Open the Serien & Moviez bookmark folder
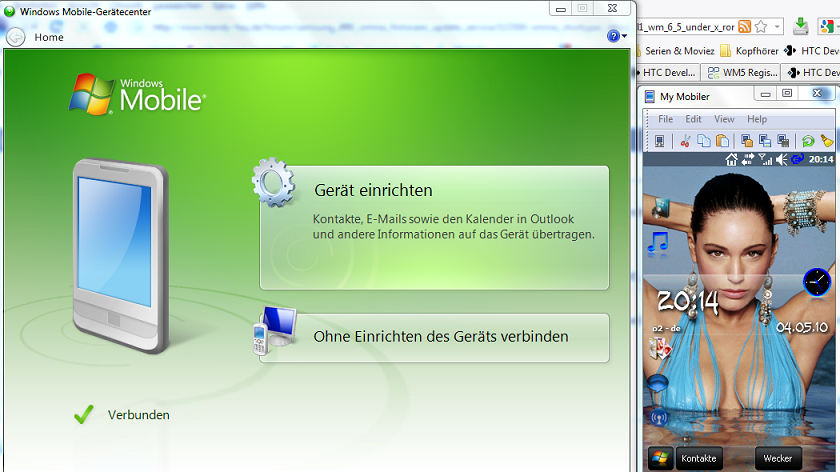This screenshot has height=472, width=840. pyautogui.click(x=676, y=51)
